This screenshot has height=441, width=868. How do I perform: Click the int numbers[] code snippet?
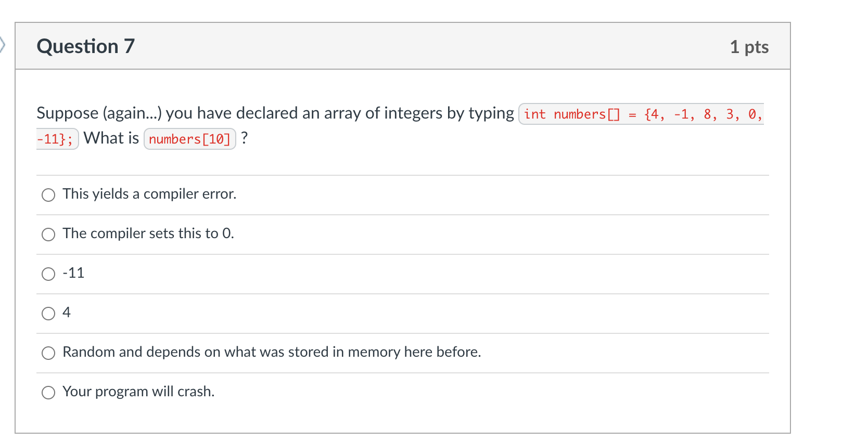click(x=640, y=114)
